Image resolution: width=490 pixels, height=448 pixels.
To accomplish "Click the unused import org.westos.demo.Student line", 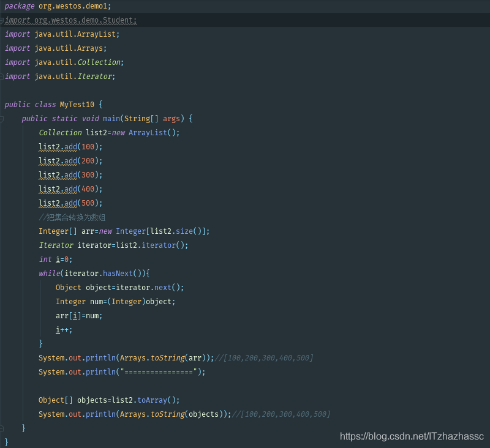I will tap(71, 20).
